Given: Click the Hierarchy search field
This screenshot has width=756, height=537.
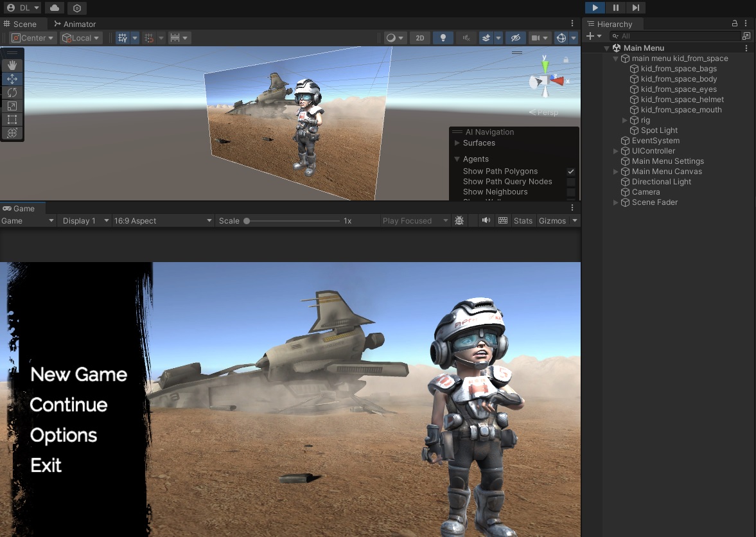Looking at the screenshot, I should click(674, 36).
